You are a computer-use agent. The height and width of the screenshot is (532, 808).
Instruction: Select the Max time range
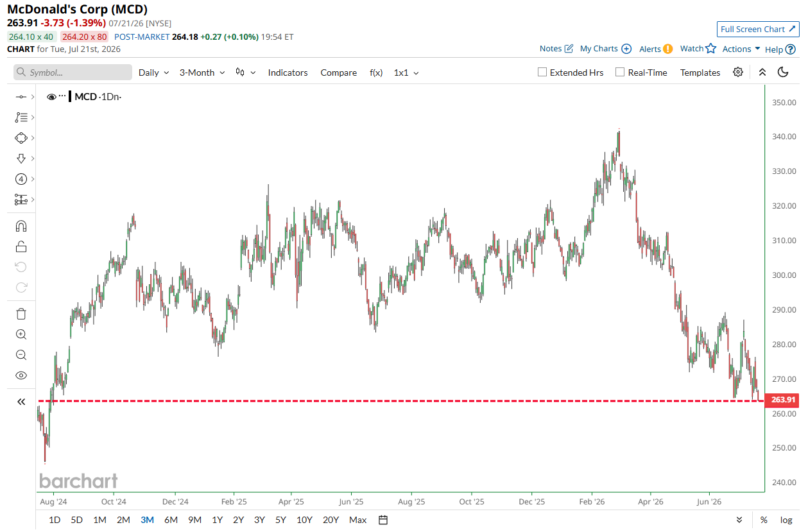point(358,520)
